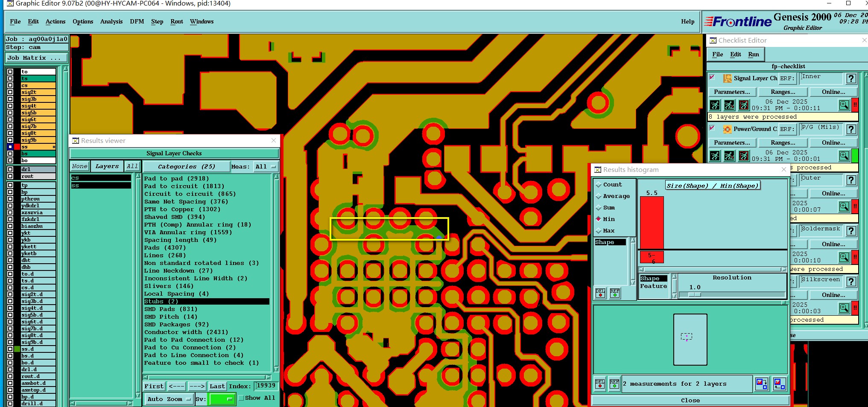
Task: Run Power/Ground Checks on selected area icon
Action: 744,156
